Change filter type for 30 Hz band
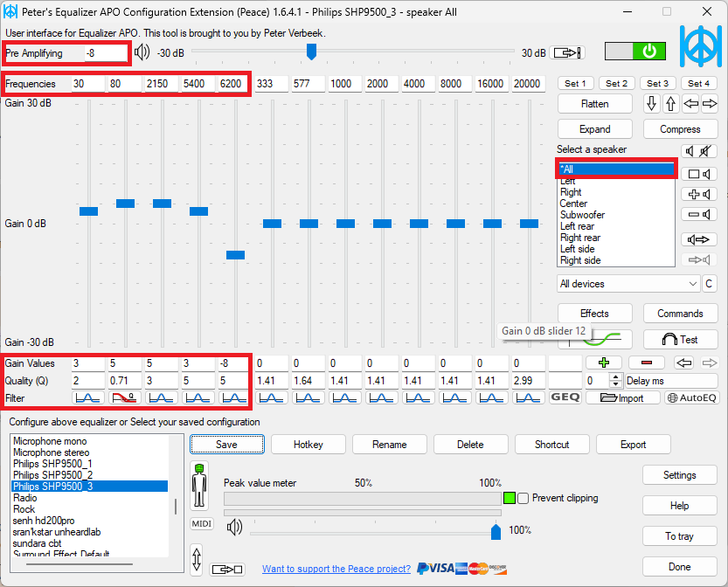The height and width of the screenshot is (587, 728). 87,397
